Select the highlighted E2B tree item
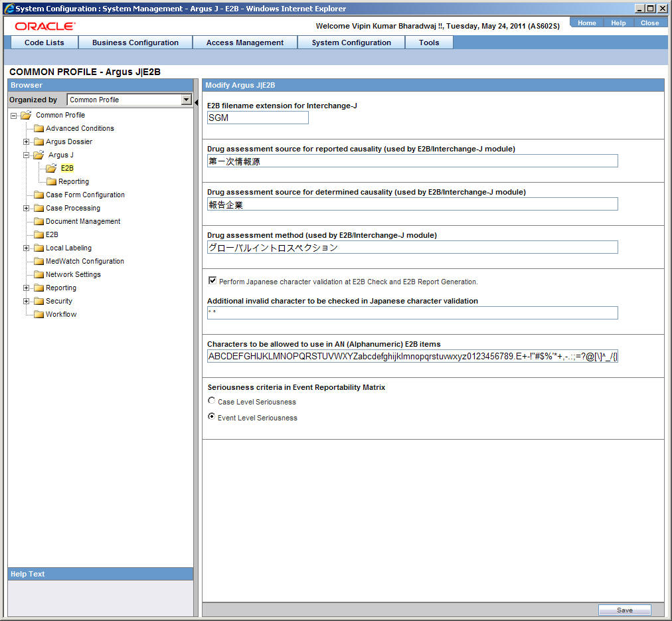The height and width of the screenshot is (621, 672). point(67,169)
